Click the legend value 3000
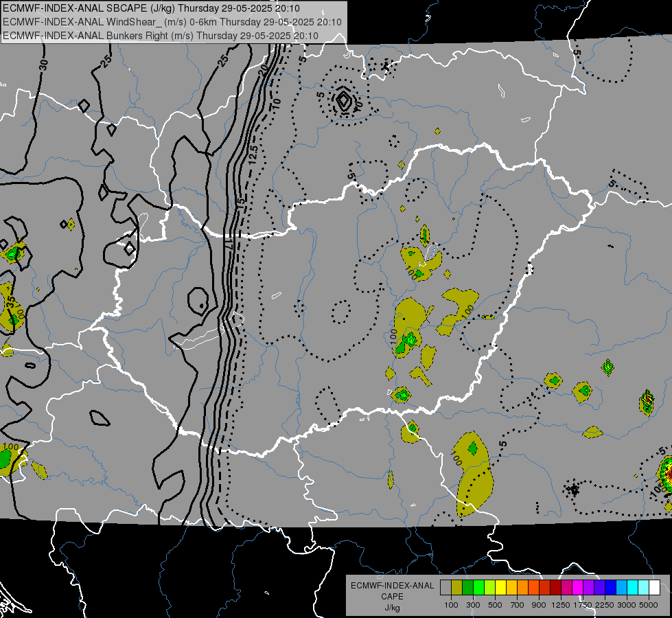Viewport: 672px width, 618px height. (627, 605)
